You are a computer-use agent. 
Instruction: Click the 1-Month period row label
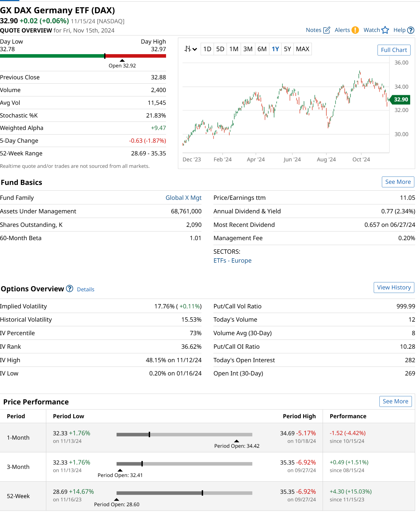18,438
